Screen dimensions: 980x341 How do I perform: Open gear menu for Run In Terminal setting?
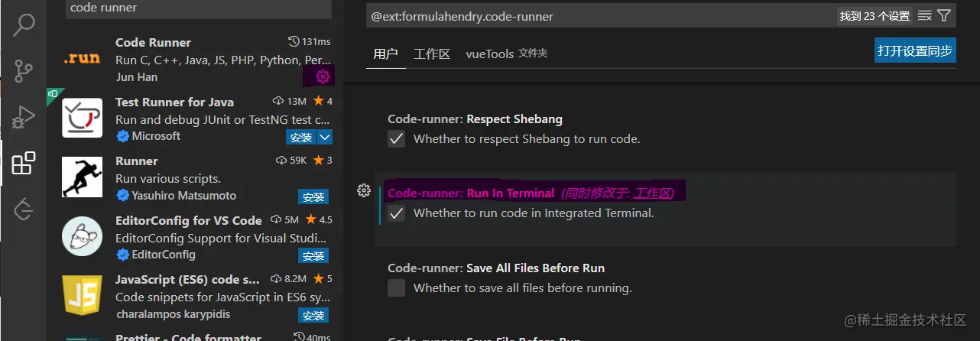pyautogui.click(x=364, y=190)
